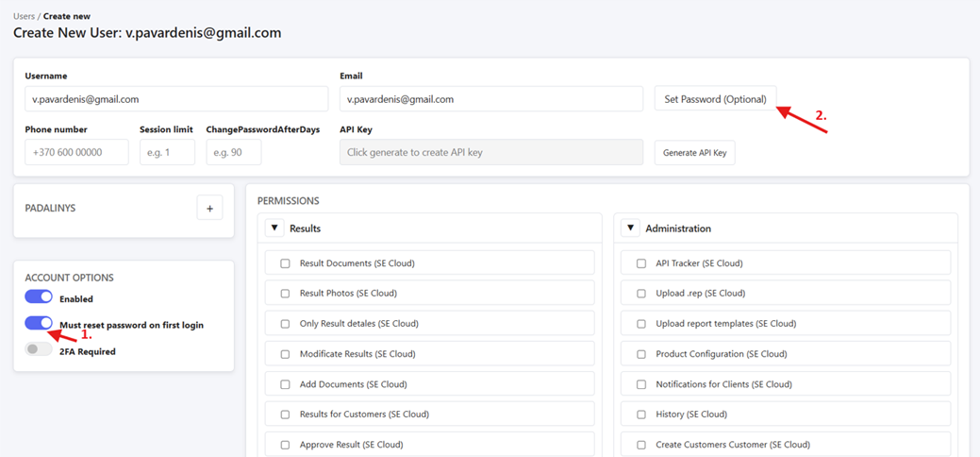
Task: Click the PERMISSIONS heading text
Action: coord(288,201)
